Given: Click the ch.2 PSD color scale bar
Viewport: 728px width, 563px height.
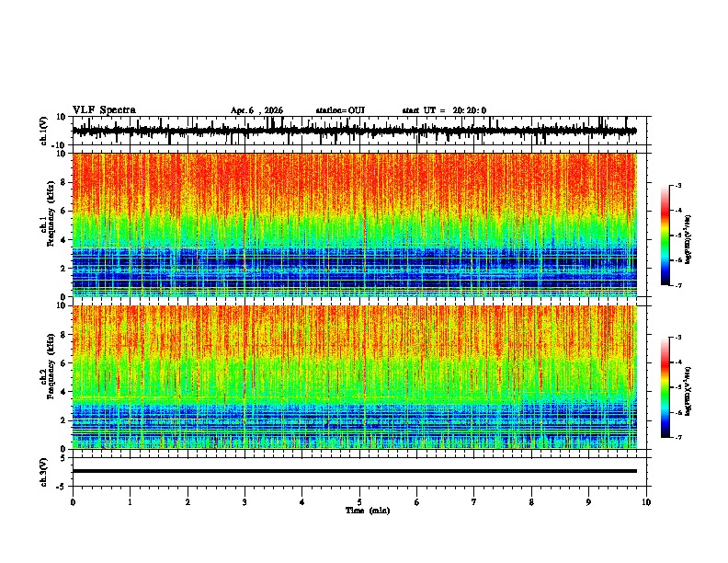Looking at the screenshot, I should click(x=665, y=387).
